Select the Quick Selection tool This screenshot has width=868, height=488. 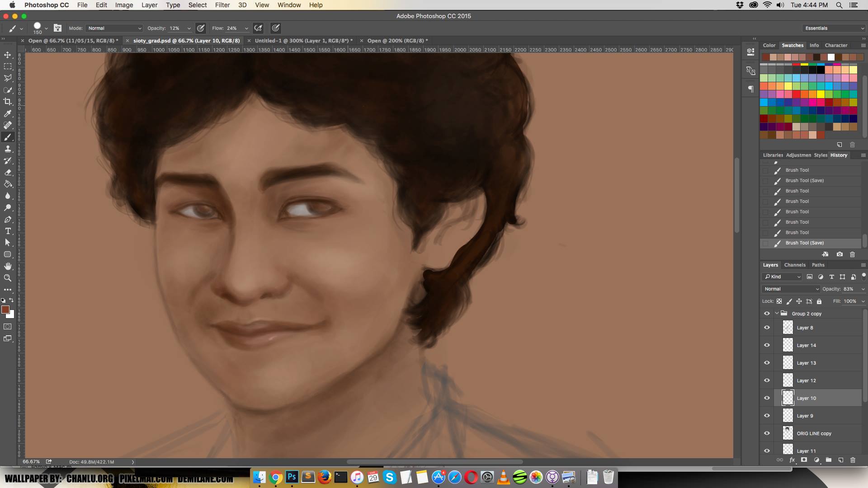8,90
